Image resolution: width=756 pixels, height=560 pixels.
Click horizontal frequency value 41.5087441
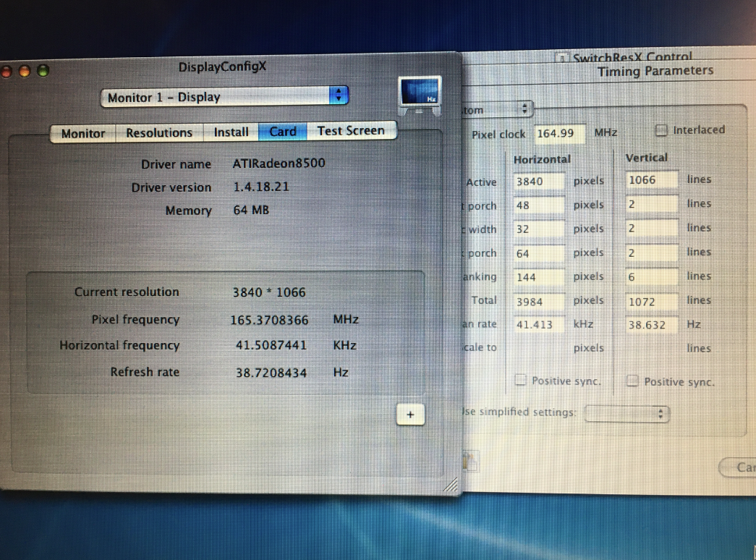pyautogui.click(x=271, y=345)
